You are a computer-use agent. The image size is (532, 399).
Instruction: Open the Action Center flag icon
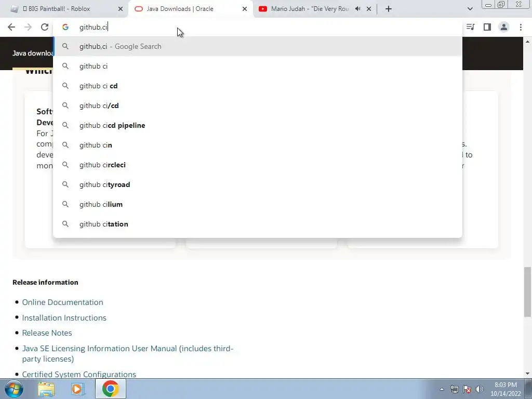[467, 389]
